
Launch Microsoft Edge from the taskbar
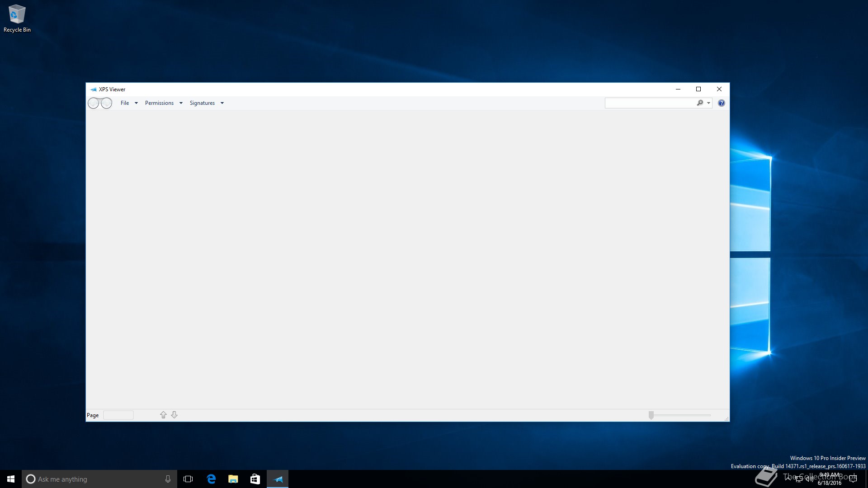(211, 479)
